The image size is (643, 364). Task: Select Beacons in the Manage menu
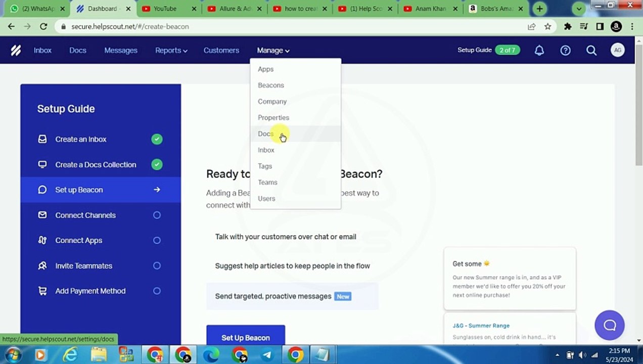(x=296, y=85)
